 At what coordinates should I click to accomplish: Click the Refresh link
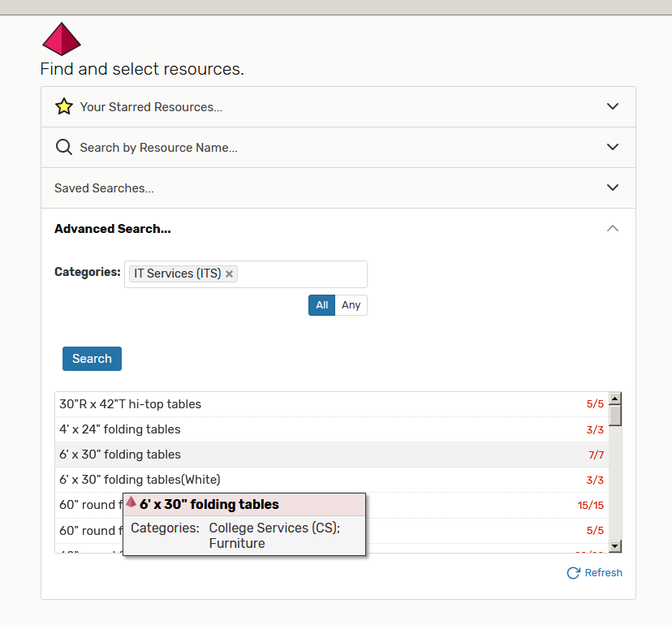click(x=603, y=573)
